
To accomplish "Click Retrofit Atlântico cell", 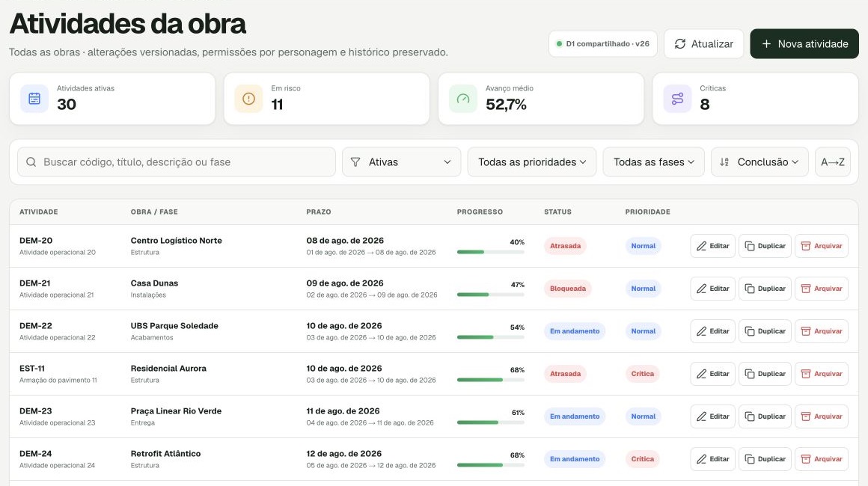I will coord(165,453).
